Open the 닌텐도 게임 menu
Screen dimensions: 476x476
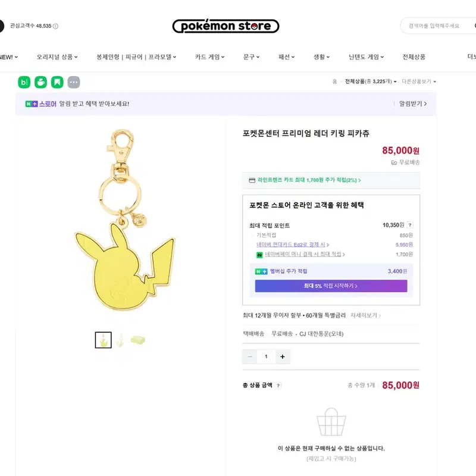pyautogui.click(x=366, y=57)
